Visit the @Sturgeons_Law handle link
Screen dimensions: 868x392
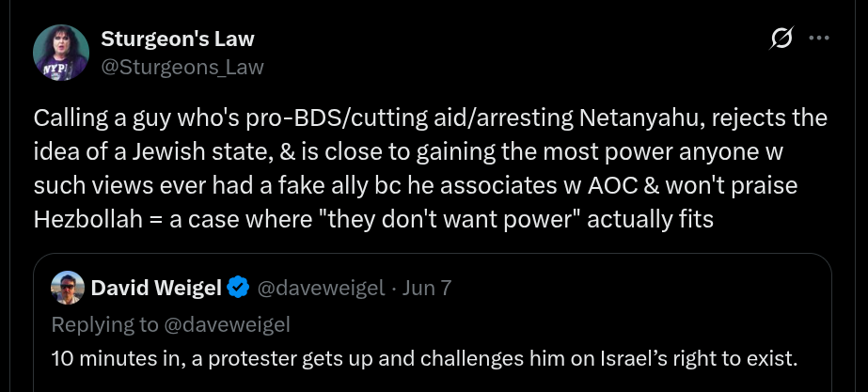(181, 67)
